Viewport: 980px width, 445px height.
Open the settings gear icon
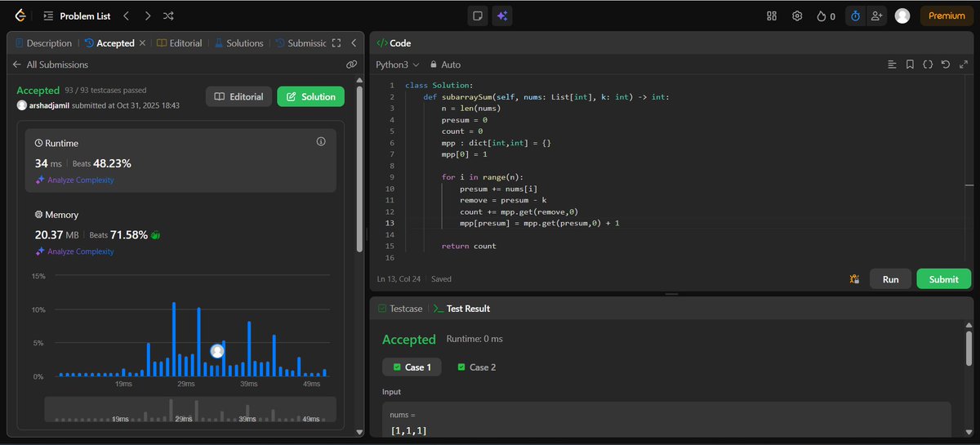coord(797,16)
